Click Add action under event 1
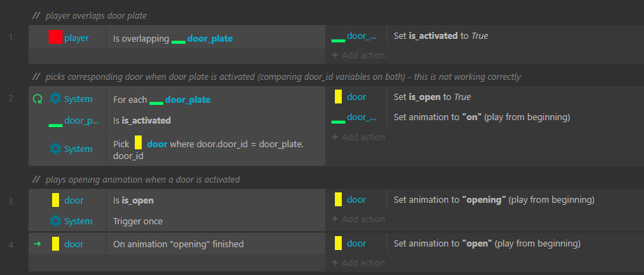644x275 pixels. pos(358,55)
